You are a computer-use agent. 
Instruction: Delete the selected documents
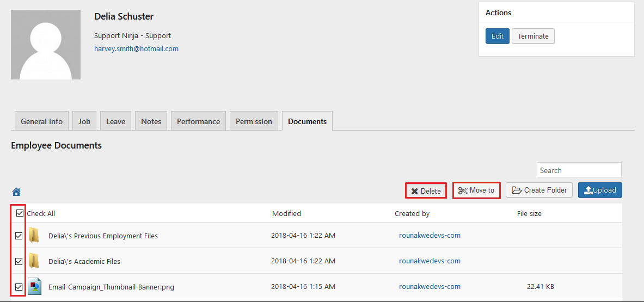(x=426, y=191)
